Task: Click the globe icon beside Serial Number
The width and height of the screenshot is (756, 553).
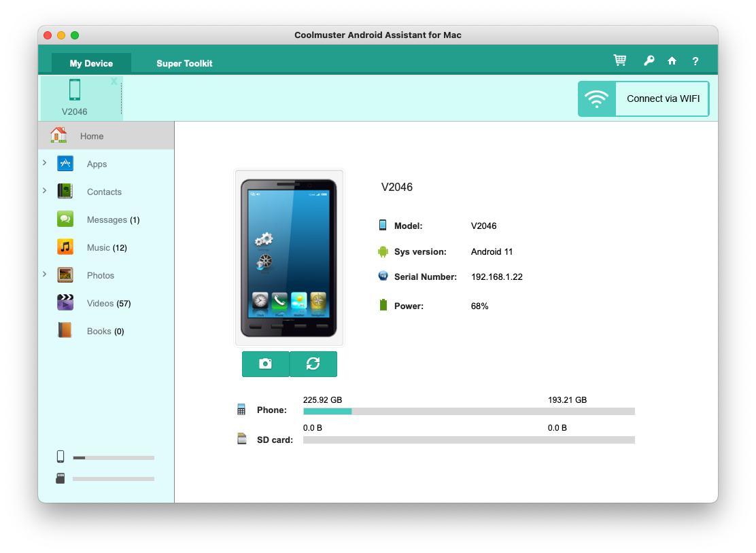Action: pyautogui.click(x=383, y=276)
